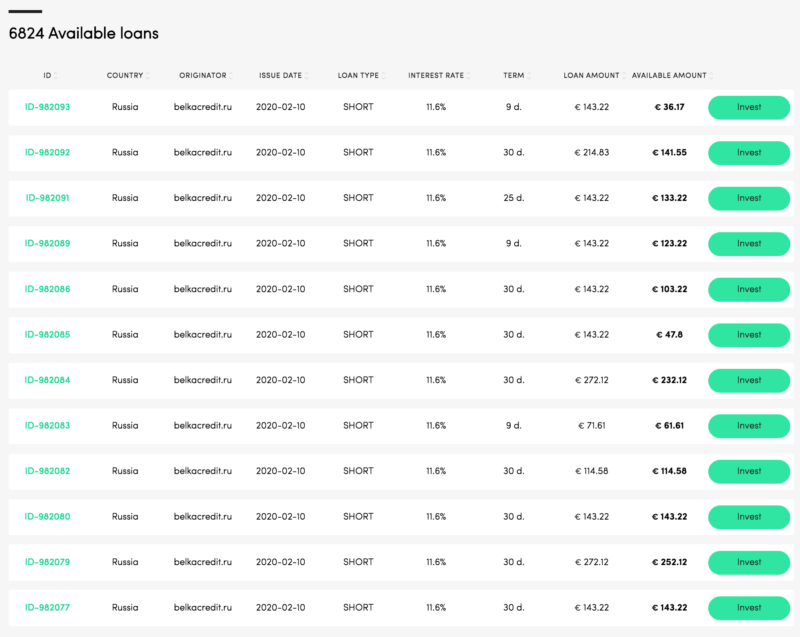Viewport: 800px width, 637px height.
Task: Invest in loan with € 133.22 available
Action: pyautogui.click(x=749, y=198)
